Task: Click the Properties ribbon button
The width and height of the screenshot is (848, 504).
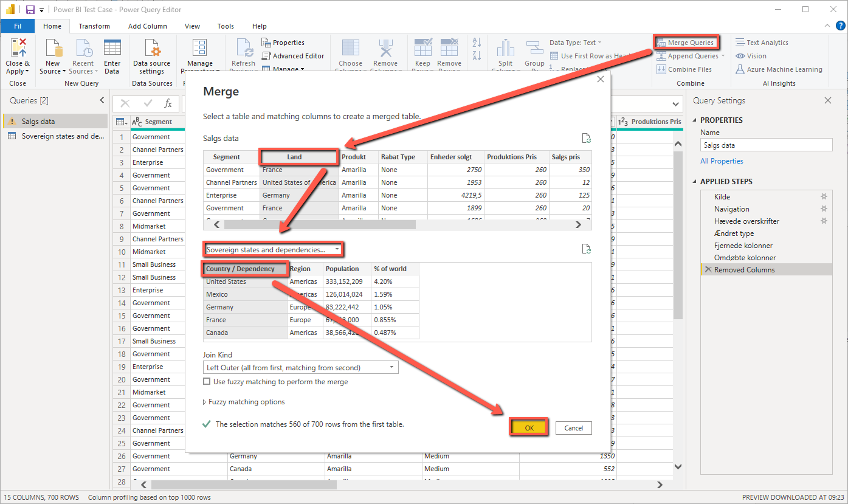Action: pyautogui.click(x=283, y=43)
